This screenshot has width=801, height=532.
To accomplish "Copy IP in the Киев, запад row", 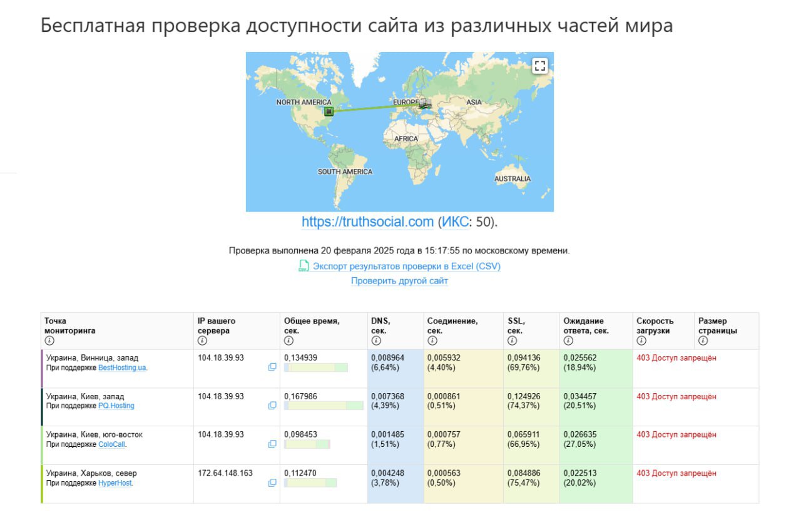I will click(272, 406).
